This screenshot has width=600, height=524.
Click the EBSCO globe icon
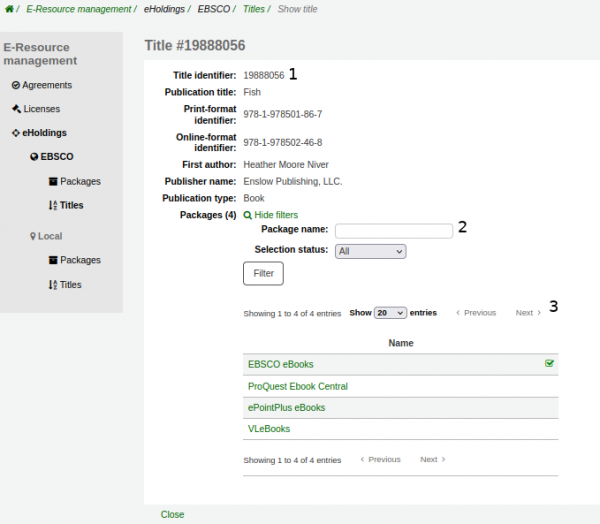point(34,157)
